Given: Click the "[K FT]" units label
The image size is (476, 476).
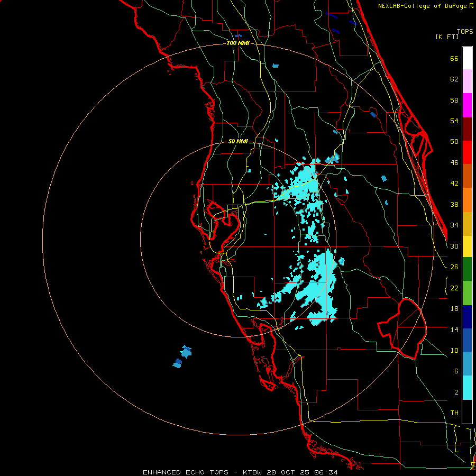Looking at the screenshot, I should point(447,36).
